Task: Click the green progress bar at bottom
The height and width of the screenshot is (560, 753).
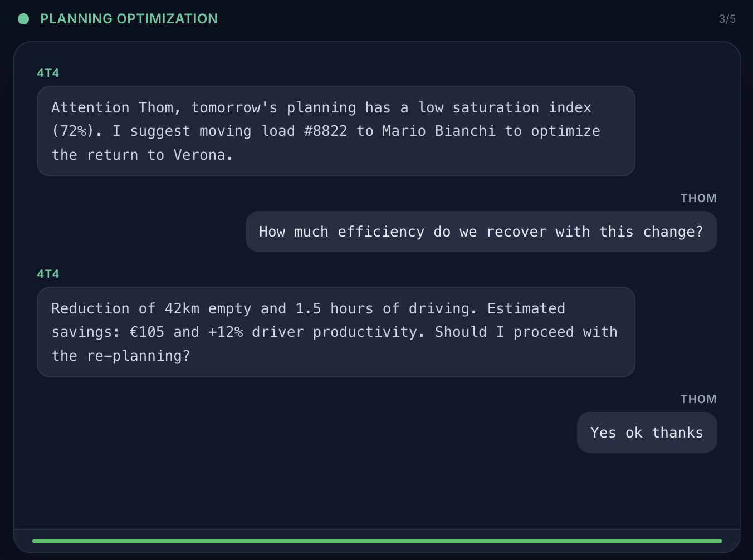Action: click(377, 541)
